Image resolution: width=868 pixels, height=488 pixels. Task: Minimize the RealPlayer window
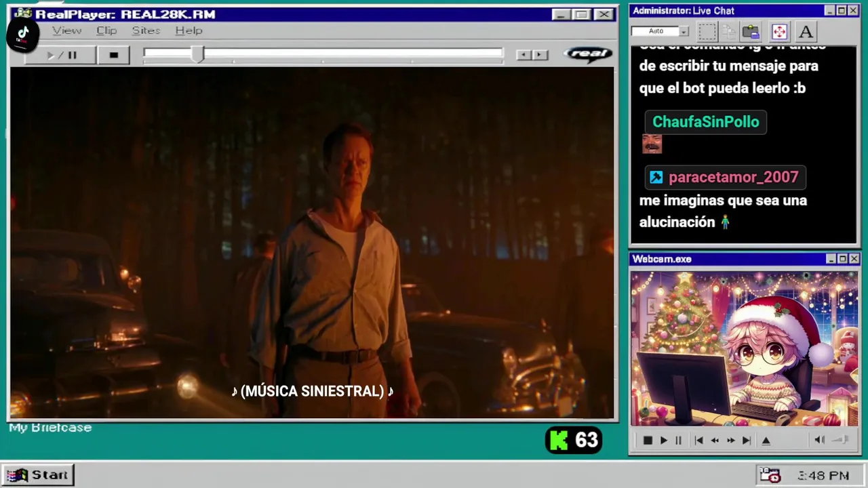pyautogui.click(x=560, y=14)
